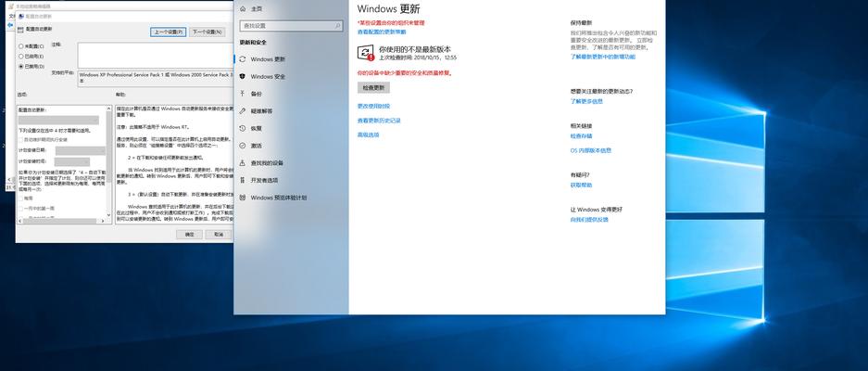
Task: Select the 已禁用 radio button
Action: click(x=21, y=67)
